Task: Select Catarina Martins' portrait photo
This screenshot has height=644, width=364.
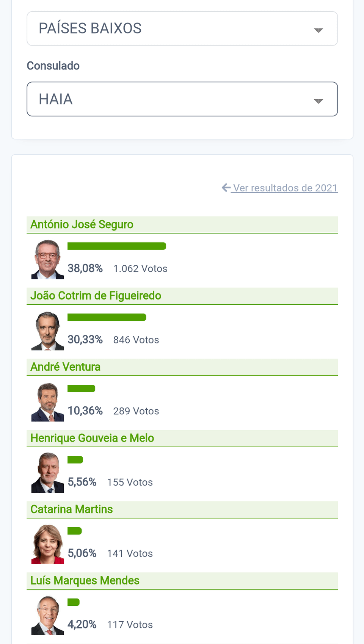Action: pos(47,544)
